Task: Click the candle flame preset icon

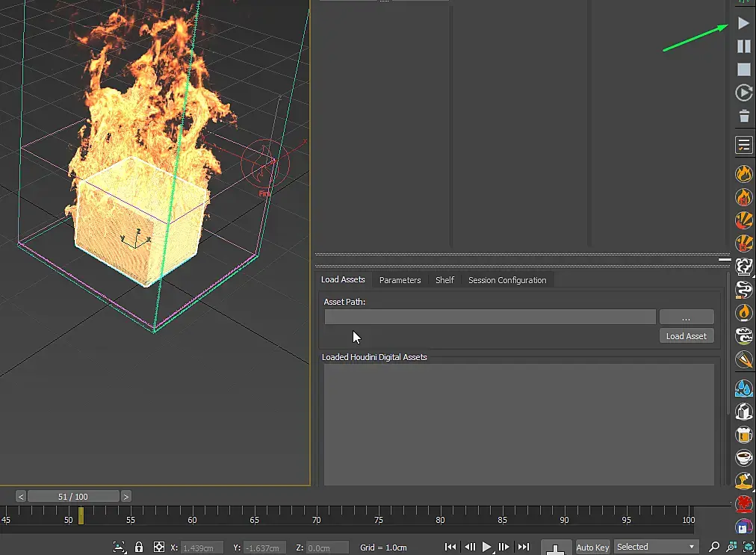Action: point(743,312)
